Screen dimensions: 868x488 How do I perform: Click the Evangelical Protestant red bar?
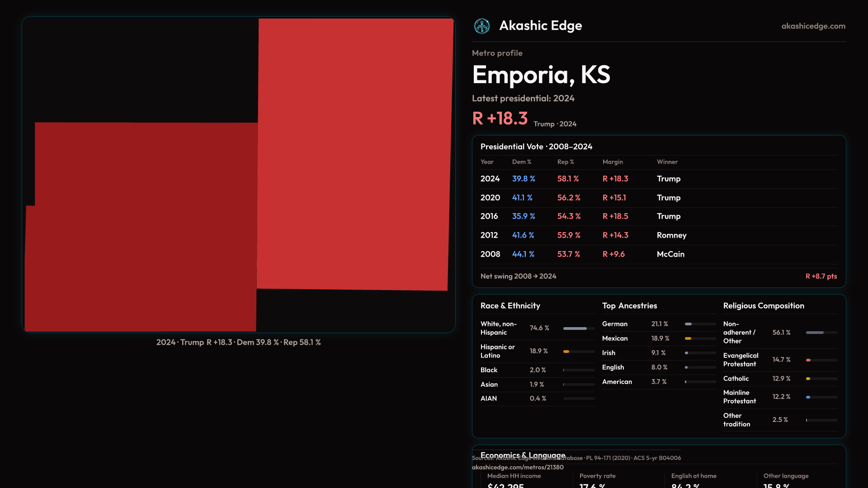pyautogui.click(x=808, y=360)
